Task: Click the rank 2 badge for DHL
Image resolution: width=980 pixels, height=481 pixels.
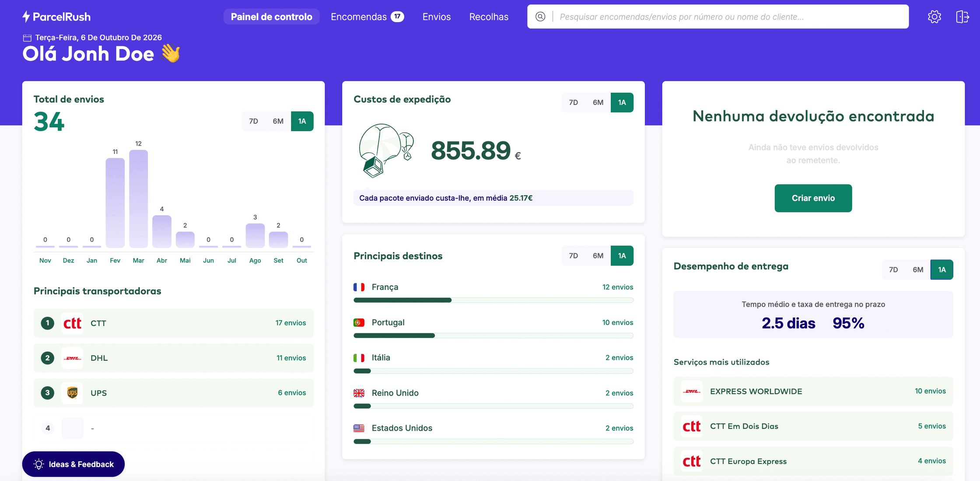Action: pos(48,358)
